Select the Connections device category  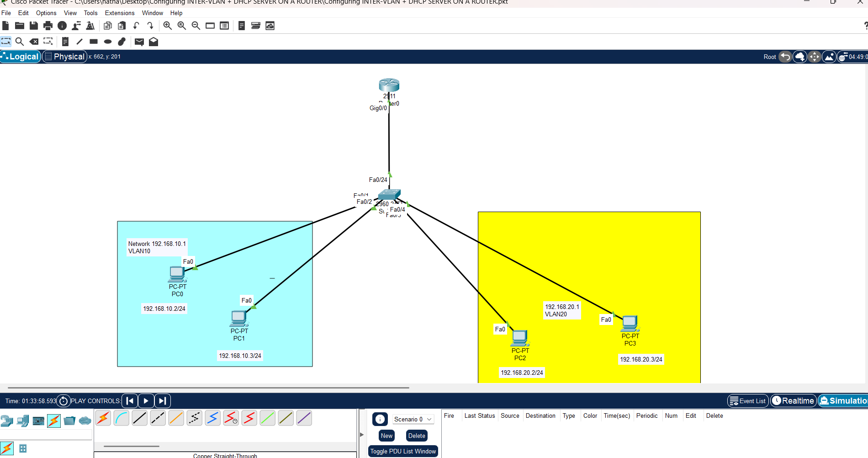(54, 421)
